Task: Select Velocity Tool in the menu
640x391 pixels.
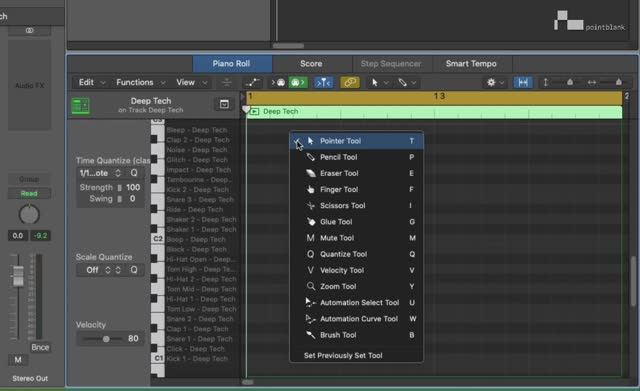Action: (356, 270)
